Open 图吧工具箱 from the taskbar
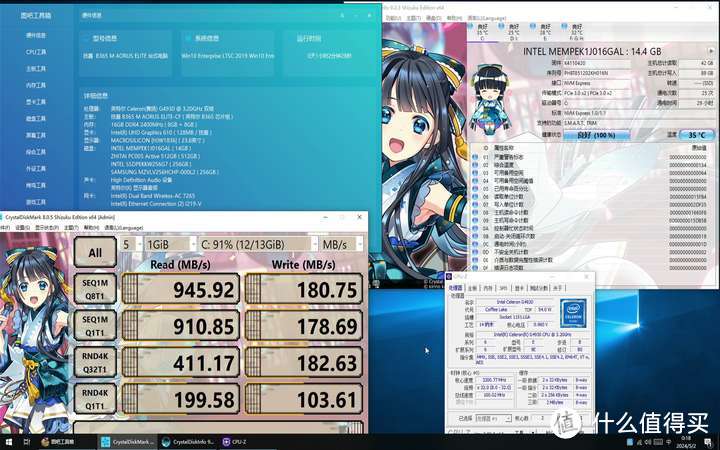The height and width of the screenshot is (450, 720). tap(59, 441)
